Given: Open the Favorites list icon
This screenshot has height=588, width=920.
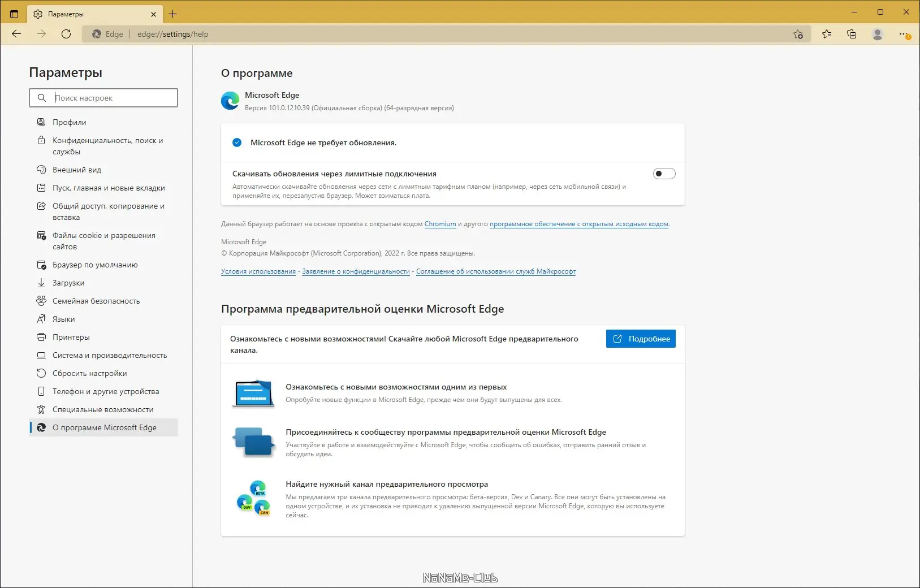Looking at the screenshot, I should tap(827, 34).
